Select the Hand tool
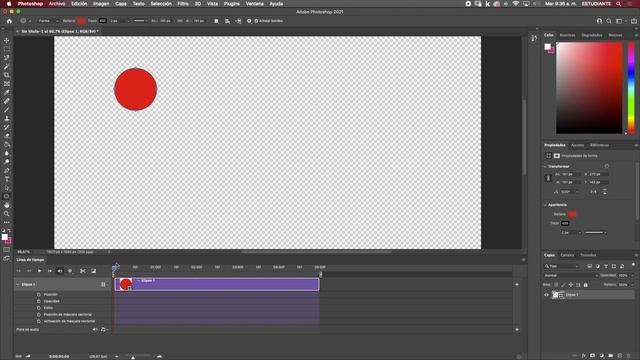The width and height of the screenshot is (640, 360). [7, 205]
